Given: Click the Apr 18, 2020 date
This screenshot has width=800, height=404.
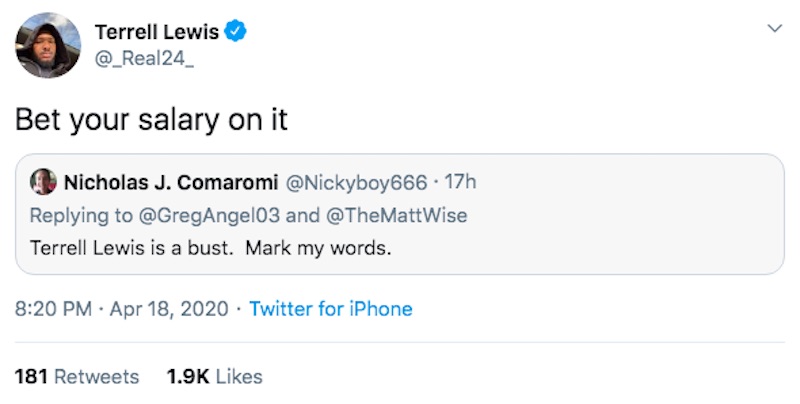Looking at the screenshot, I should [169, 309].
